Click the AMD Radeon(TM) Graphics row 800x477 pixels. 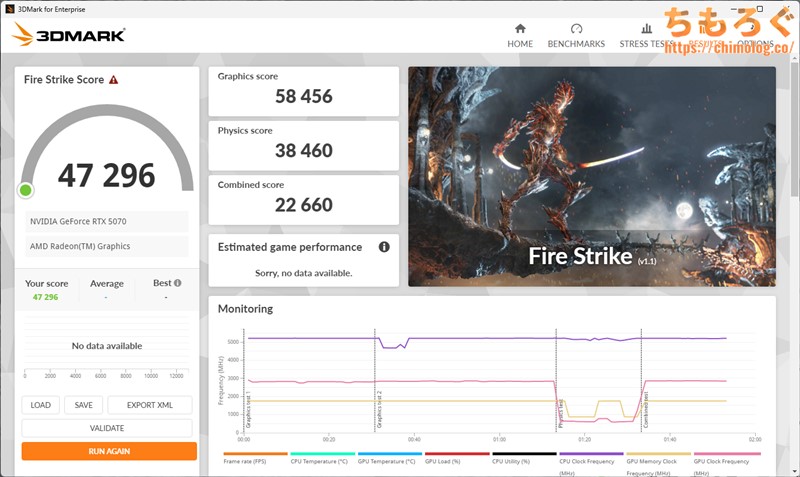point(107,246)
